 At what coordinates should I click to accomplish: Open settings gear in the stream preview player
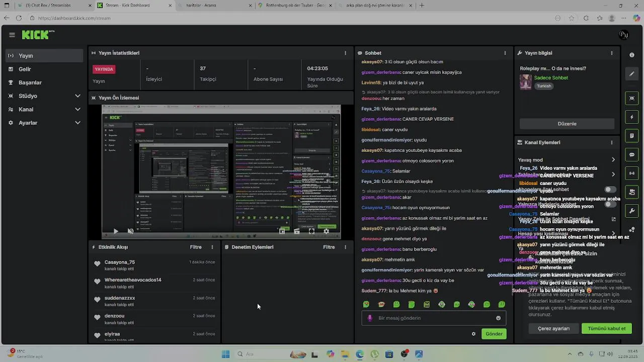click(326, 231)
